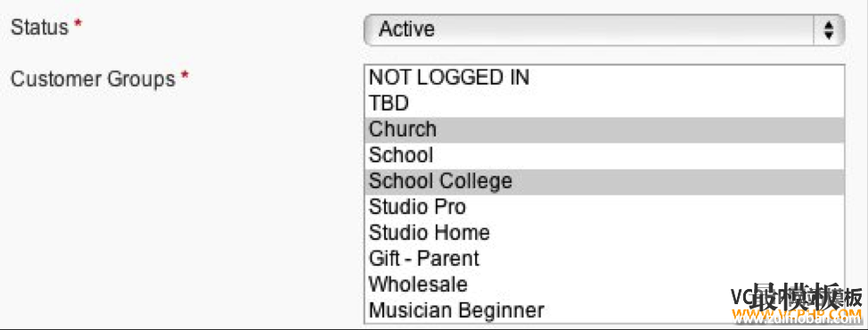Pick Studio Pro customer group
This screenshot has width=868, height=330.
[604, 207]
